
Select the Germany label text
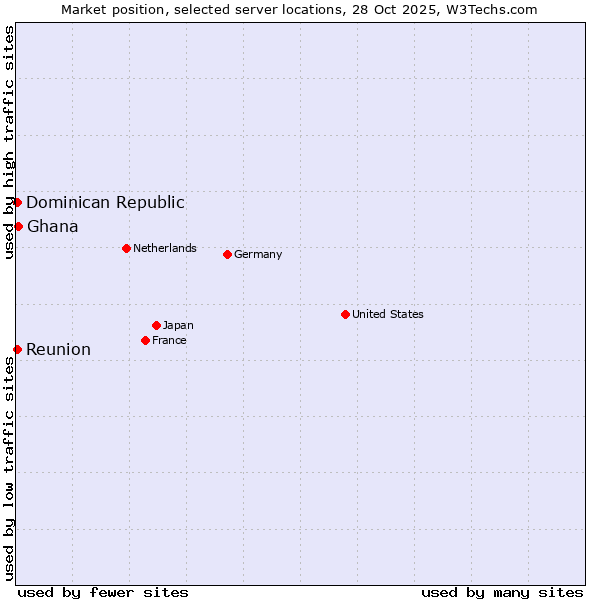tap(258, 254)
